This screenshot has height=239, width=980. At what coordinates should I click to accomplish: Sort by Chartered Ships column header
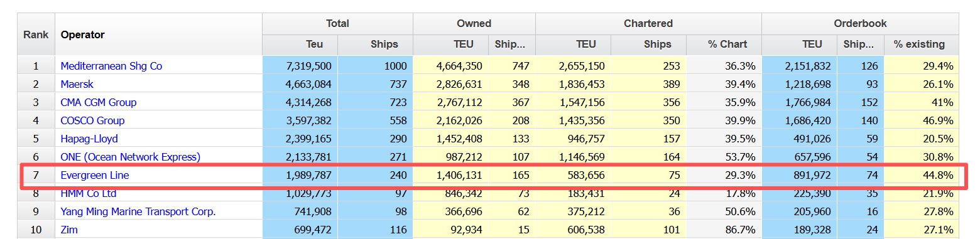(x=648, y=44)
